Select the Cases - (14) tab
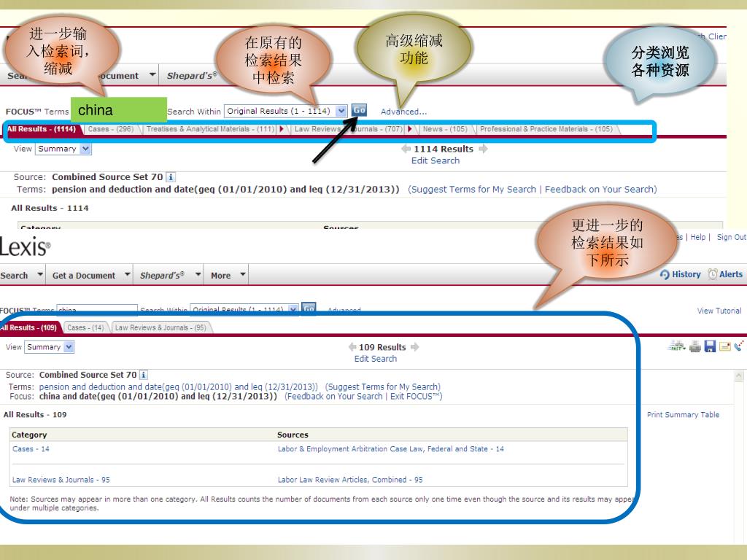Viewport: 747px width, 560px height. 86,327
